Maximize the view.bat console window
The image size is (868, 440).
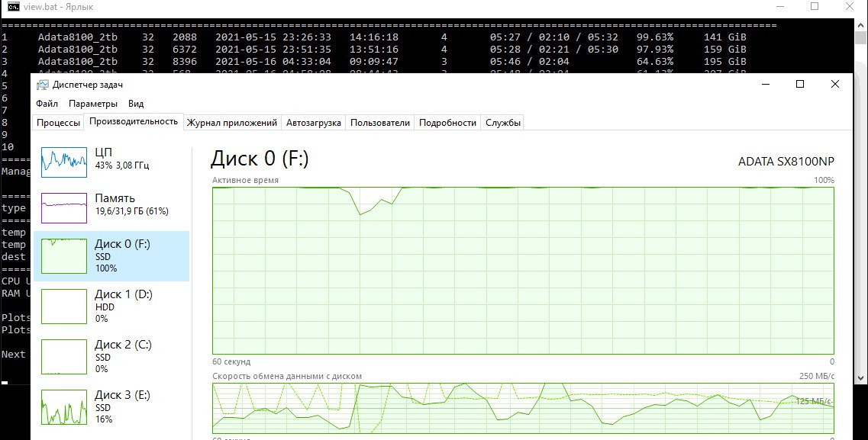815,7
